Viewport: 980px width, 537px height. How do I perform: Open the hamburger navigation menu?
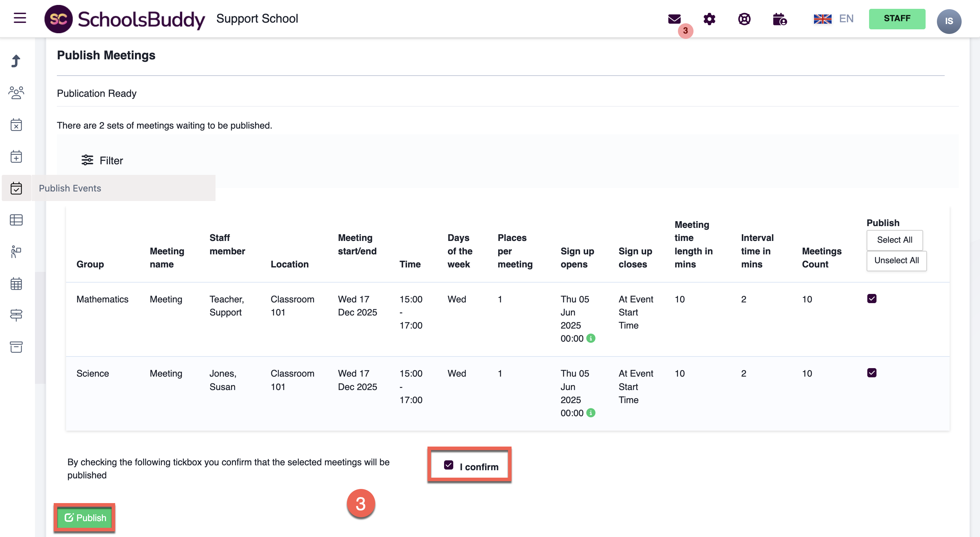[20, 18]
